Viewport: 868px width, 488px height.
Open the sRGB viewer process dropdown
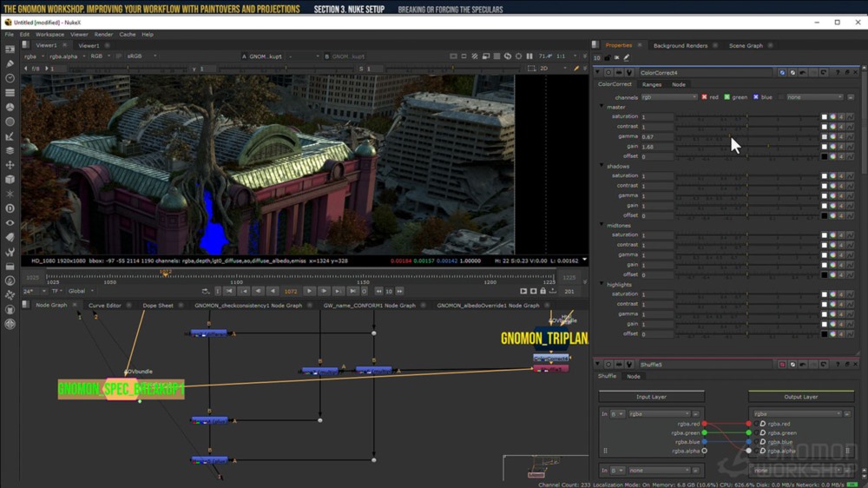point(141,56)
